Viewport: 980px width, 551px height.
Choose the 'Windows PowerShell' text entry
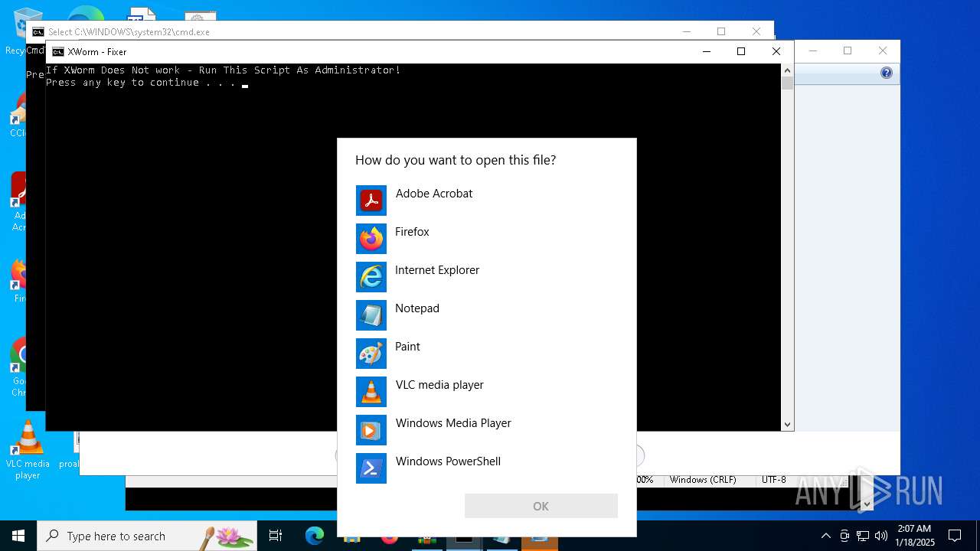[x=448, y=461]
